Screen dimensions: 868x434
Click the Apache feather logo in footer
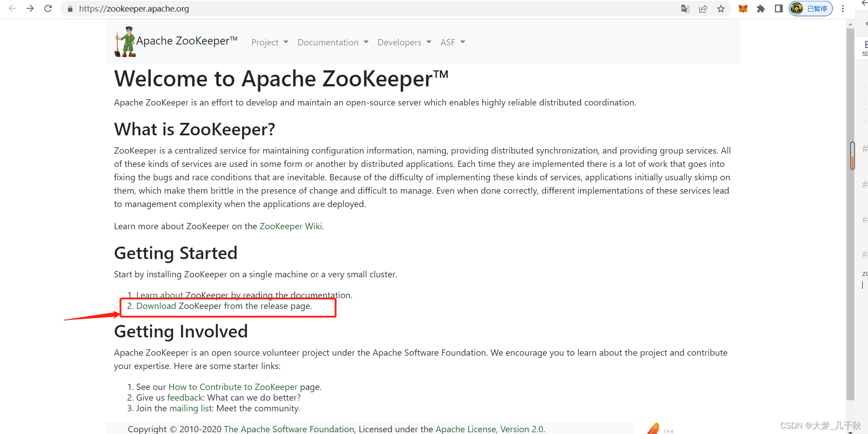(x=653, y=428)
